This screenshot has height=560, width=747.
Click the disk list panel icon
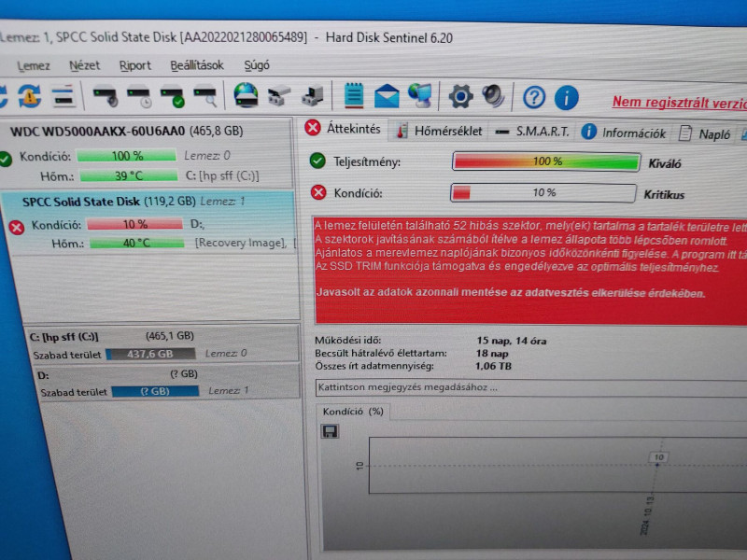point(63,96)
